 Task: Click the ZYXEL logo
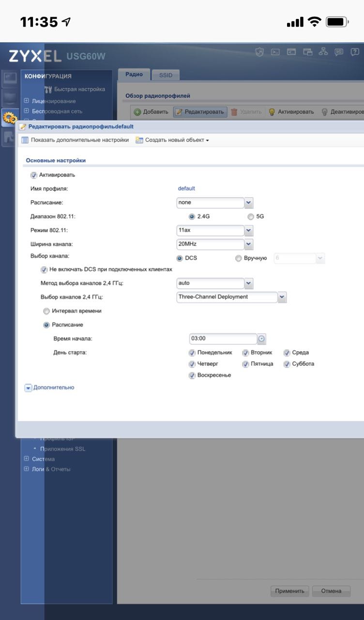coord(35,56)
